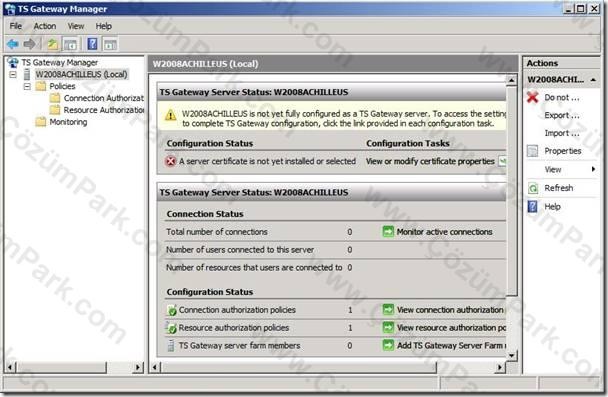Viewport: 608px width, 397px height.
Task: Select W2008ACHILLEUS (Local) tree item label
Action: 81,74
